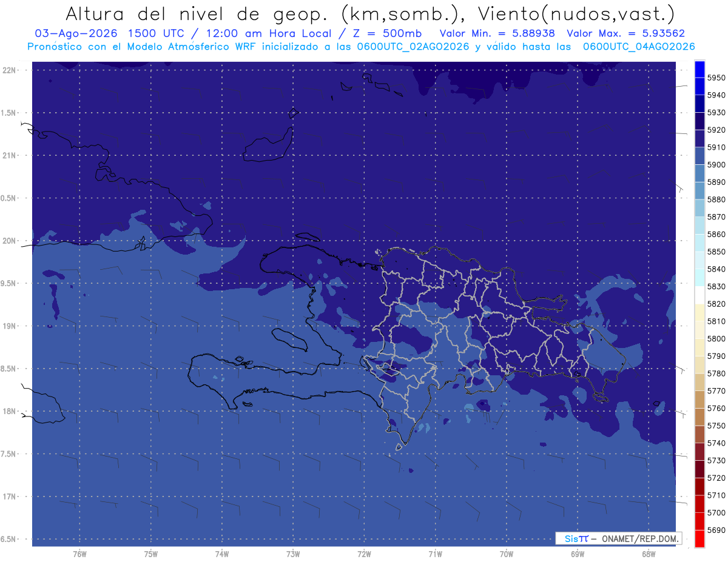Click the initialization time '0600UTC_02AGO2026'
The height and width of the screenshot is (562, 728).
click(x=413, y=47)
